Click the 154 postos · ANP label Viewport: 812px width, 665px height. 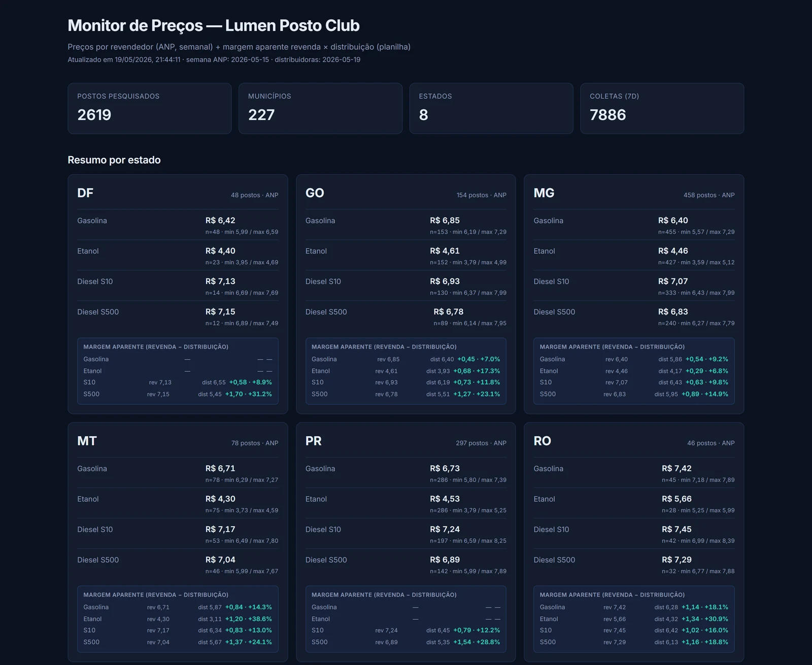[481, 195]
